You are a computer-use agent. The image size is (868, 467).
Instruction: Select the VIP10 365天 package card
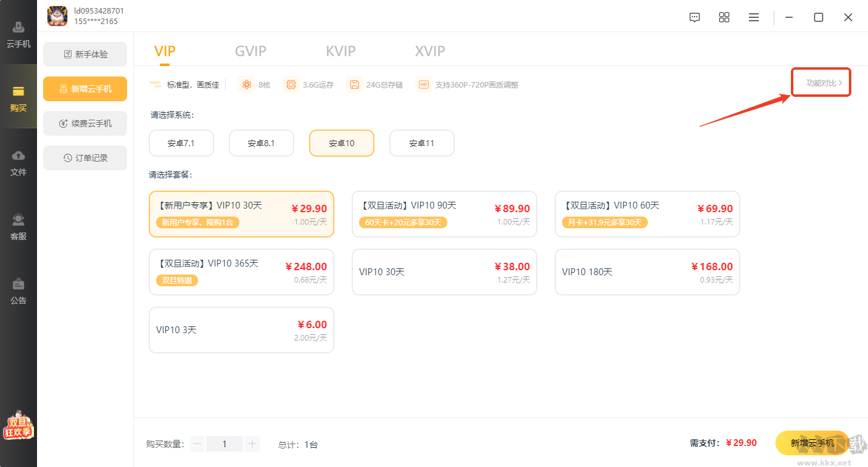[241, 272]
